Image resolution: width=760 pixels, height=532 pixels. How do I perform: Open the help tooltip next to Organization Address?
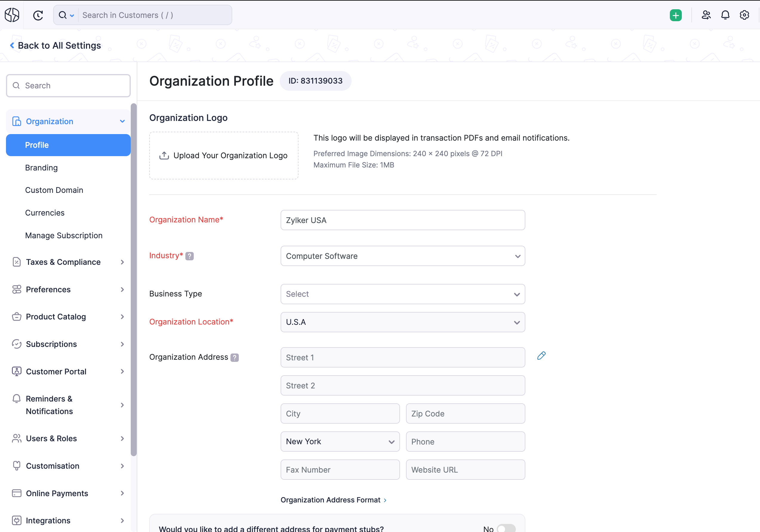(x=235, y=357)
